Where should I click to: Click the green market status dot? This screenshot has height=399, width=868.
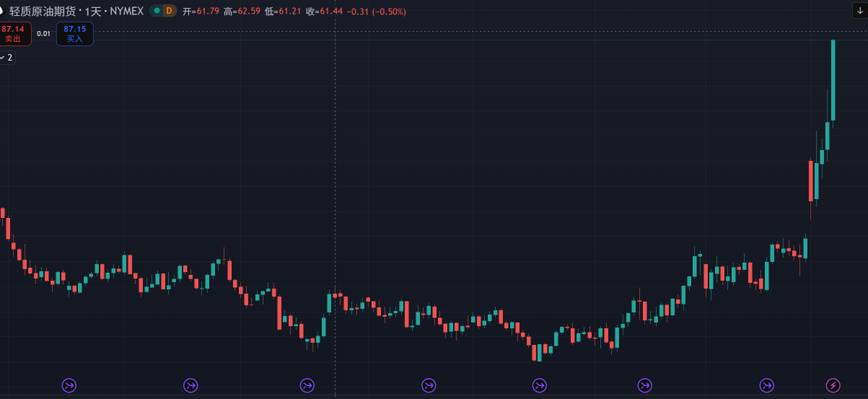(156, 11)
